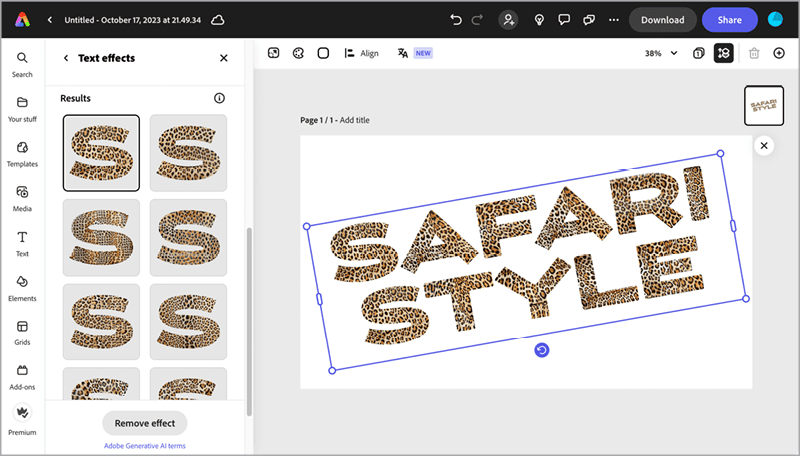This screenshot has width=800, height=456.
Task: Open Search in the left sidebar
Action: pos(22,65)
